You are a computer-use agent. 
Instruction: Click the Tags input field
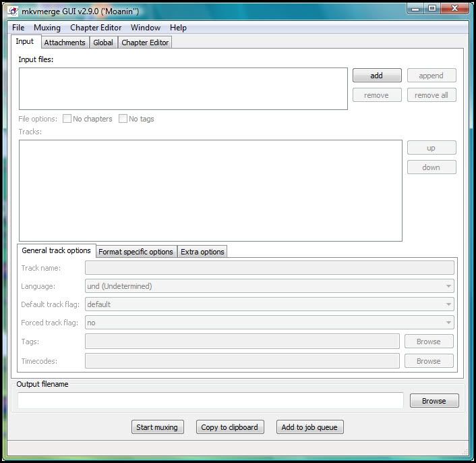[x=242, y=341]
